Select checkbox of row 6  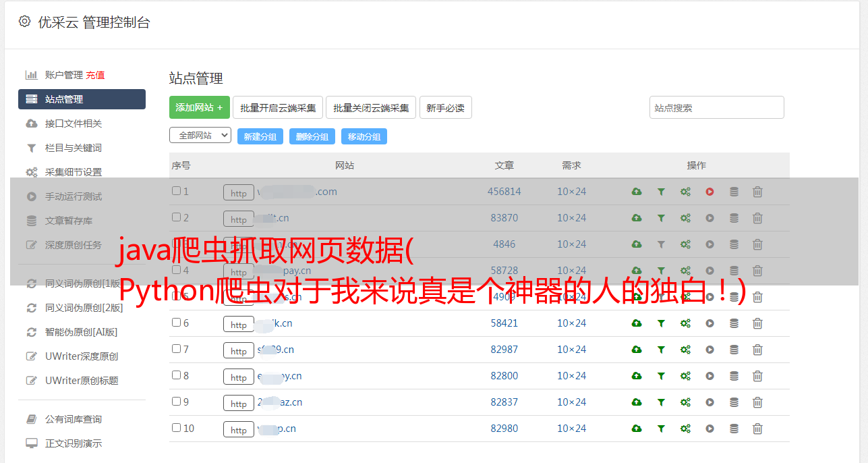pyautogui.click(x=176, y=323)
